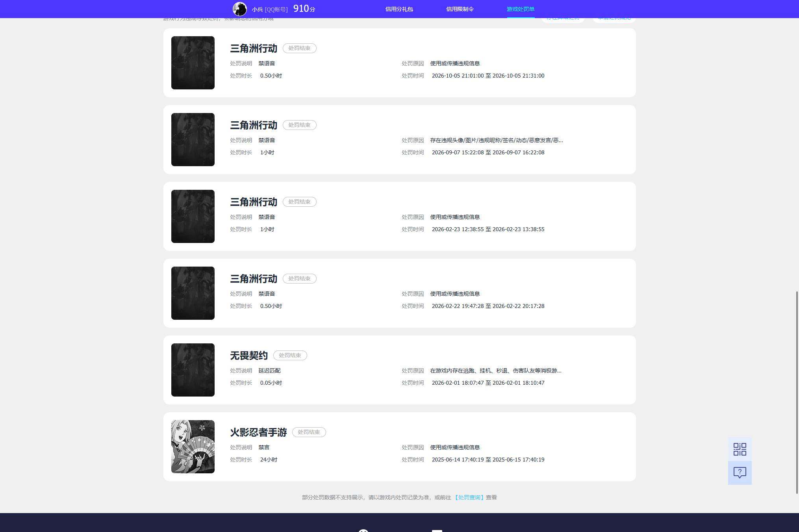Screen dimensions: 799x532
Task: Click 处罚结束 badge on 2026-10-05 card
Action: coord(299,48)
